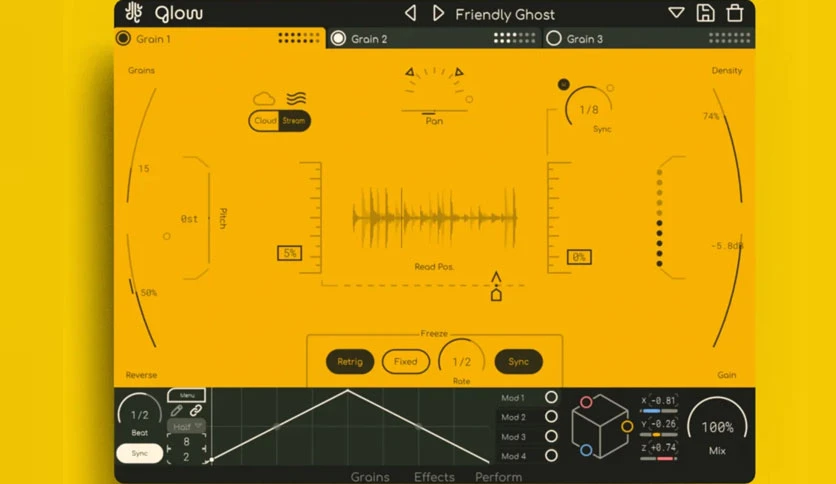Toggle Grain 1 power radio
836x484 pixels.
tap(123, 38)
